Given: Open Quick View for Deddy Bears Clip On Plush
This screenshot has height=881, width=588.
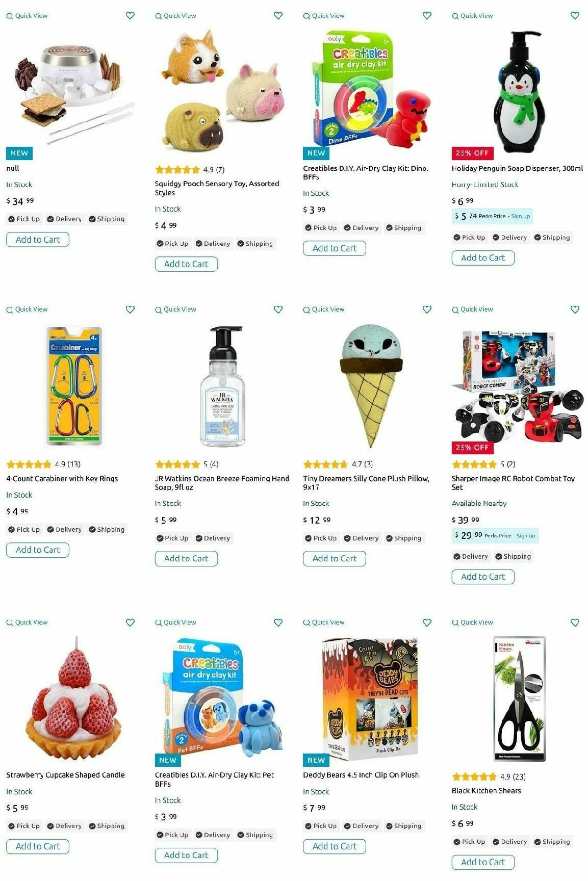Looking at the screenshot, I should click(x=324, y=623).
